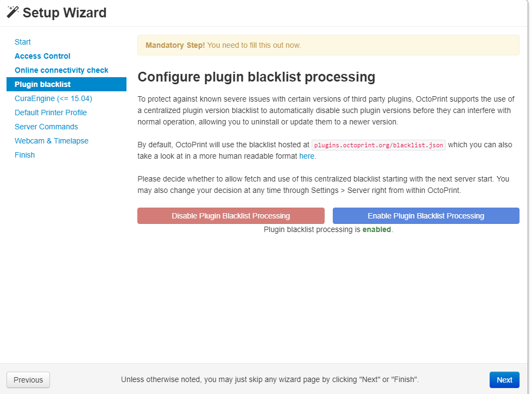Jump to the Finish step

pyautogui.click(x=24, y=155)
